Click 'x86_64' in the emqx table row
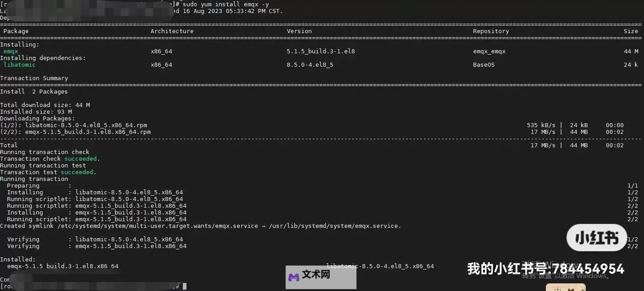The height and width of the screenshot is (291, 644). 161,51
